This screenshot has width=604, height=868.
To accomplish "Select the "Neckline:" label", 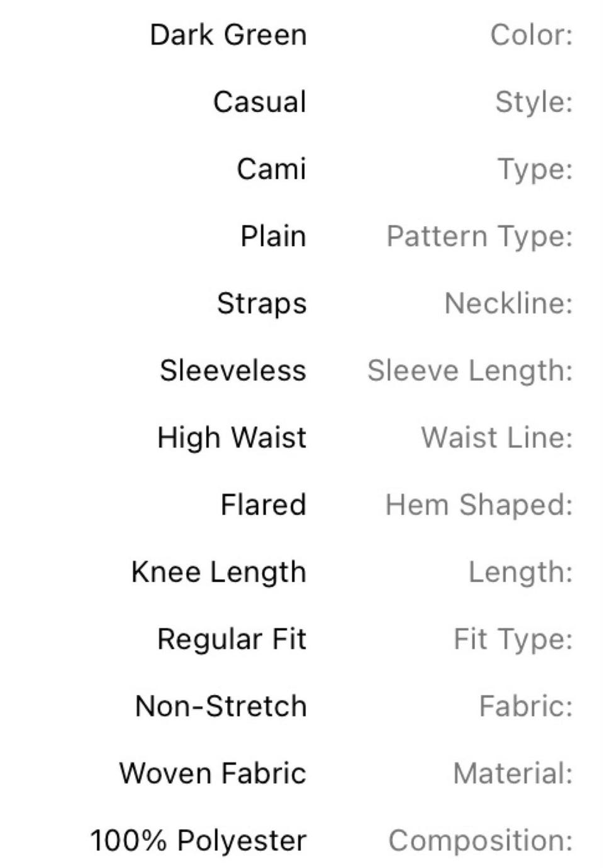I will click(508, 303).
